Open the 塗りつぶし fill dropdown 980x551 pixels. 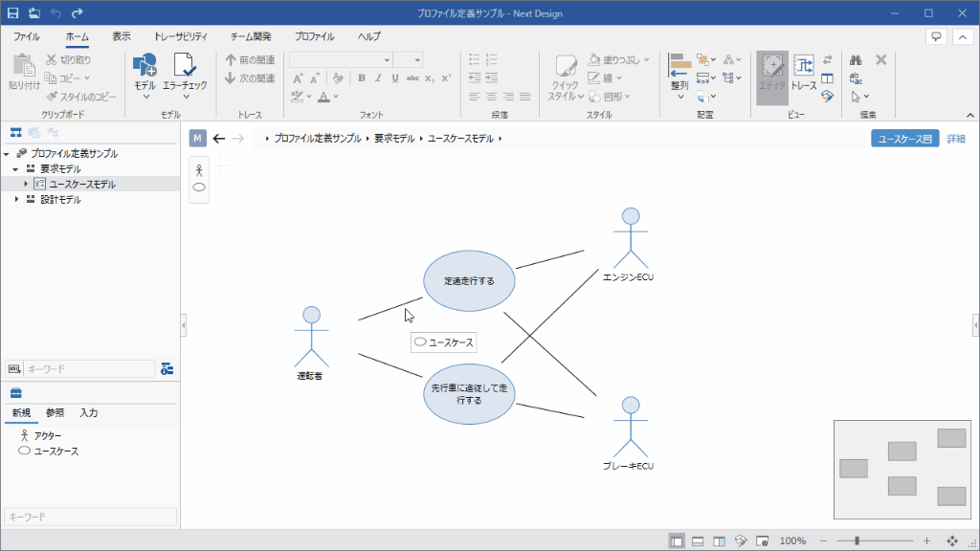[x=619, y=60]
